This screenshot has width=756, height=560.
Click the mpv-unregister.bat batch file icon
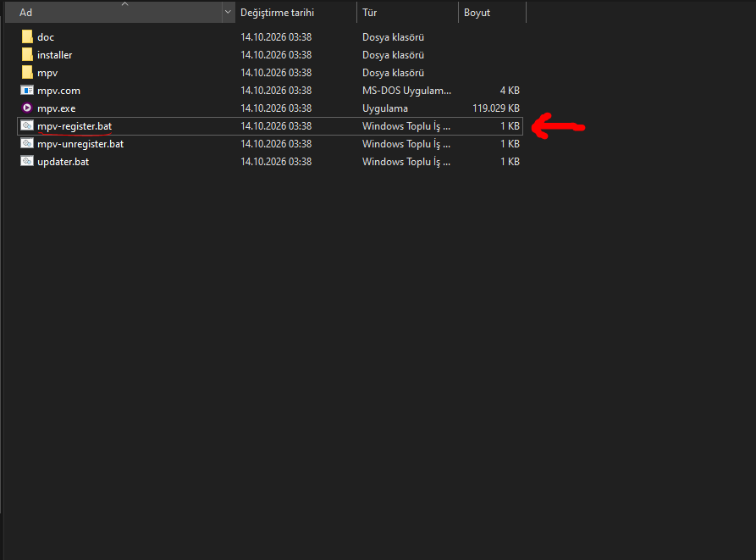(27, 144)
